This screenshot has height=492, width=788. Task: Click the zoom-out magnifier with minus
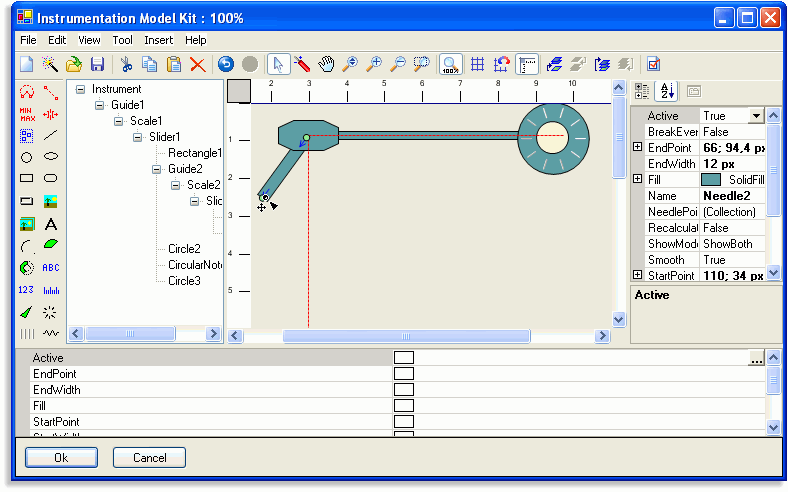tap(398, 64)
